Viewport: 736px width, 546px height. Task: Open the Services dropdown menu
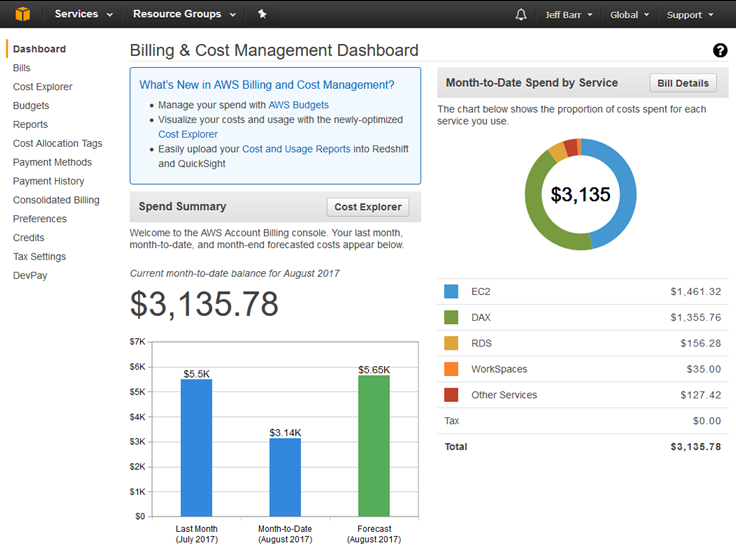[83, 15]
